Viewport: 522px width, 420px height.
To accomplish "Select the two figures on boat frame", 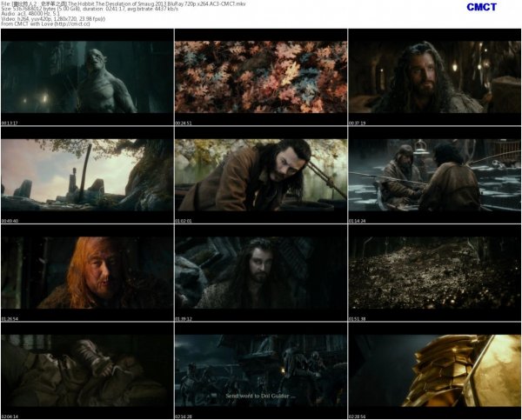I will pyautogui.click(x=434, y=175).
